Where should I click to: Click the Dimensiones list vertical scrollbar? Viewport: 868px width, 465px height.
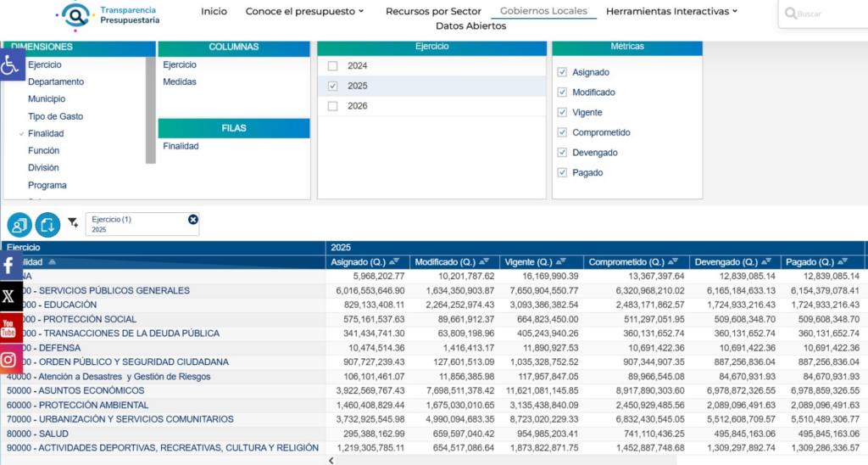pyautogui.click(x=151, y=109)
